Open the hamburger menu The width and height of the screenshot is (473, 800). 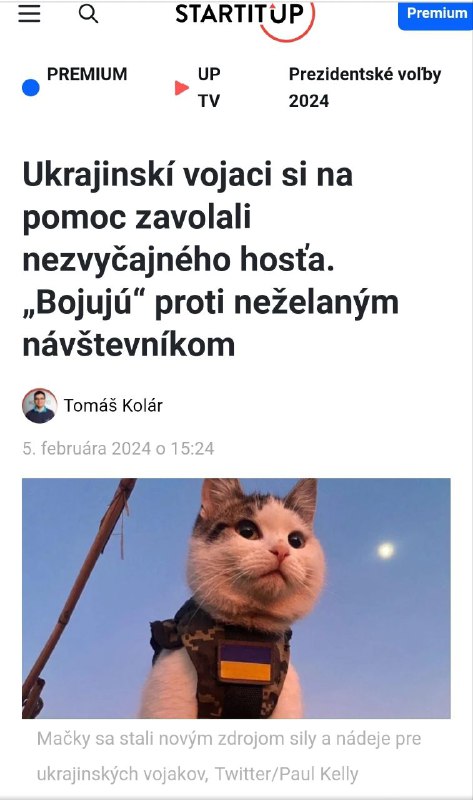tap(30, 14)
